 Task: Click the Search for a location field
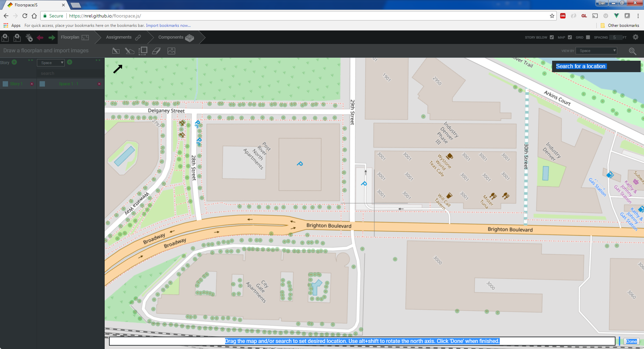coord(596,66)
